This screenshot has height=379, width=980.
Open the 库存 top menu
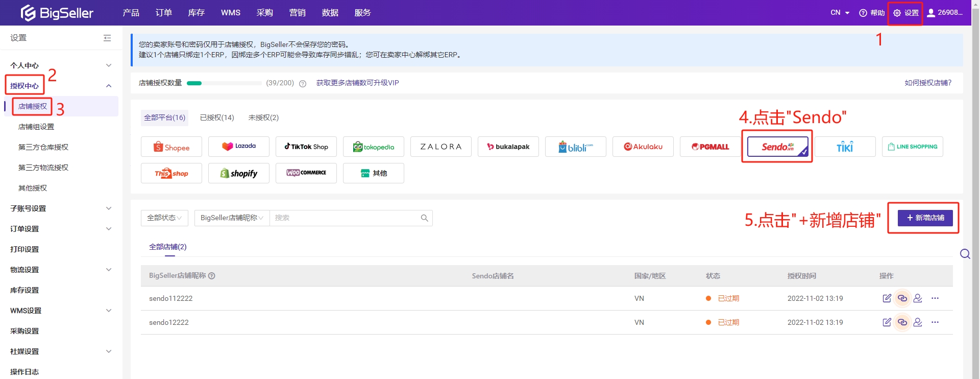(x=197, y=13)
